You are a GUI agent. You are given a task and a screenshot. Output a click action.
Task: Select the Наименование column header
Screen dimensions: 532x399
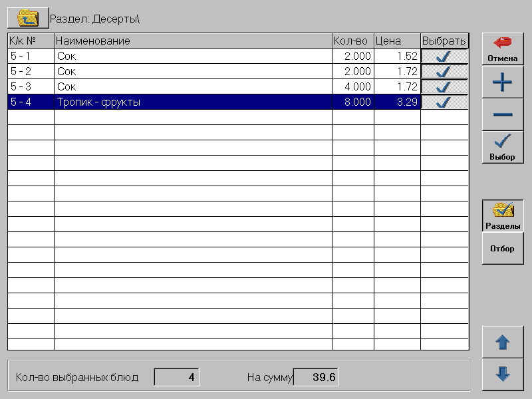point(193,41)
